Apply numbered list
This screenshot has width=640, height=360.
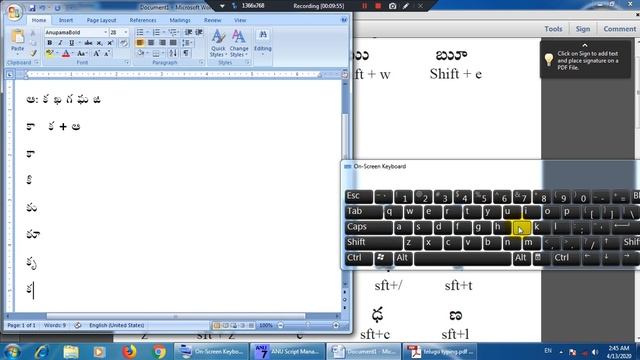156,32
